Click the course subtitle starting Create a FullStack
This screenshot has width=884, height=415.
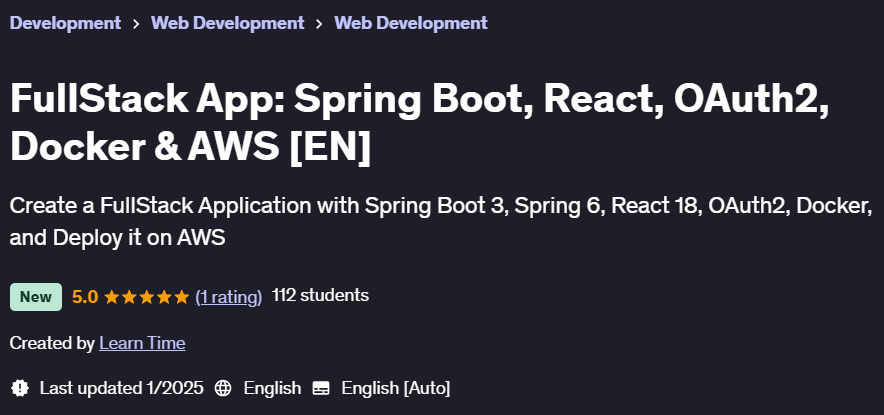coord(441,222)
